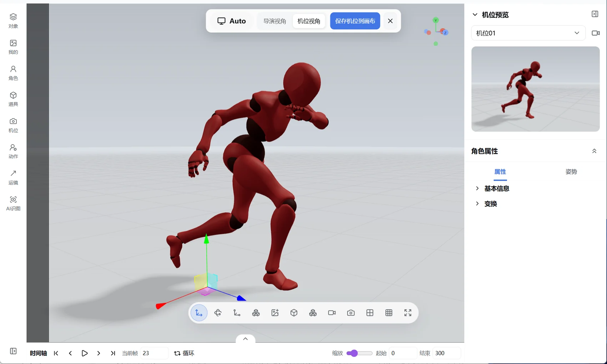Adjust the 缩放 zoom slider
Viewport: 607px width, 364px height.
[359, 353]
